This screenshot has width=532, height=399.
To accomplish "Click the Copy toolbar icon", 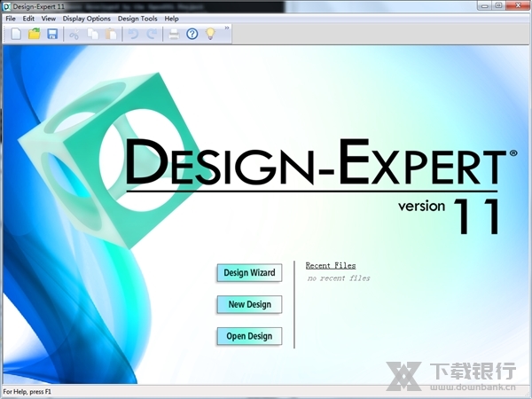I will click(92, 34).
